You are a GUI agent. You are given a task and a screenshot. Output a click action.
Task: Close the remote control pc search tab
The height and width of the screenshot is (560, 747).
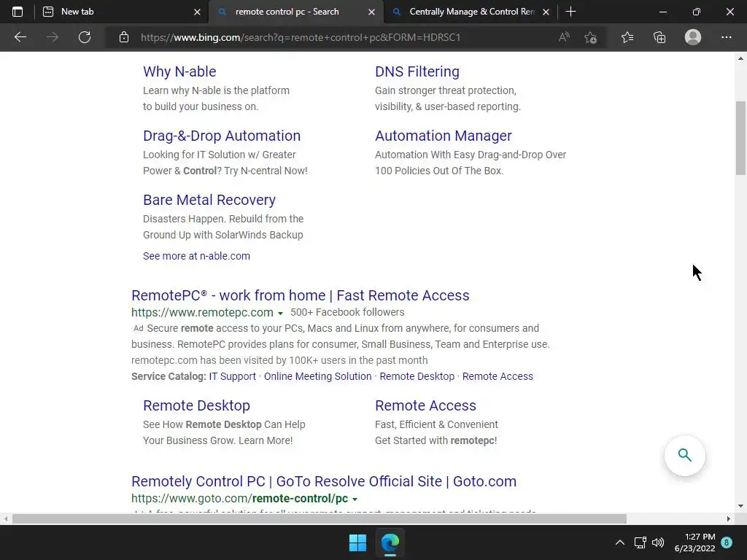tap(371, 12)
